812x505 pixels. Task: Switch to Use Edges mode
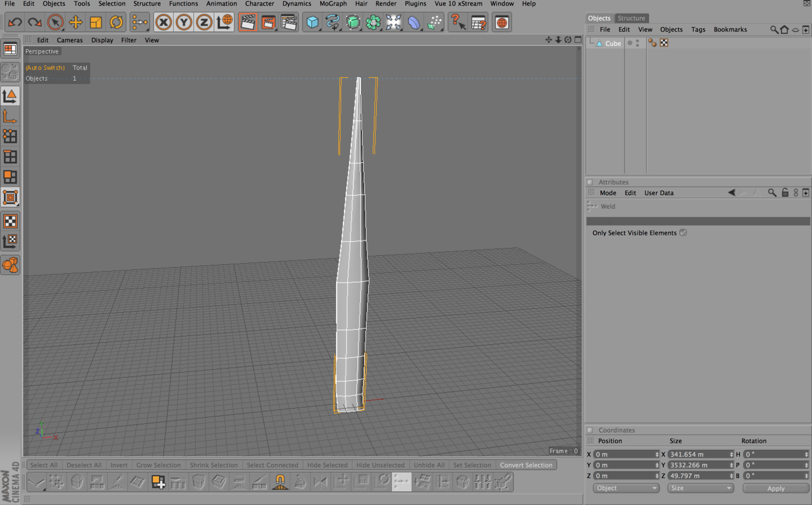coord(10,157)
